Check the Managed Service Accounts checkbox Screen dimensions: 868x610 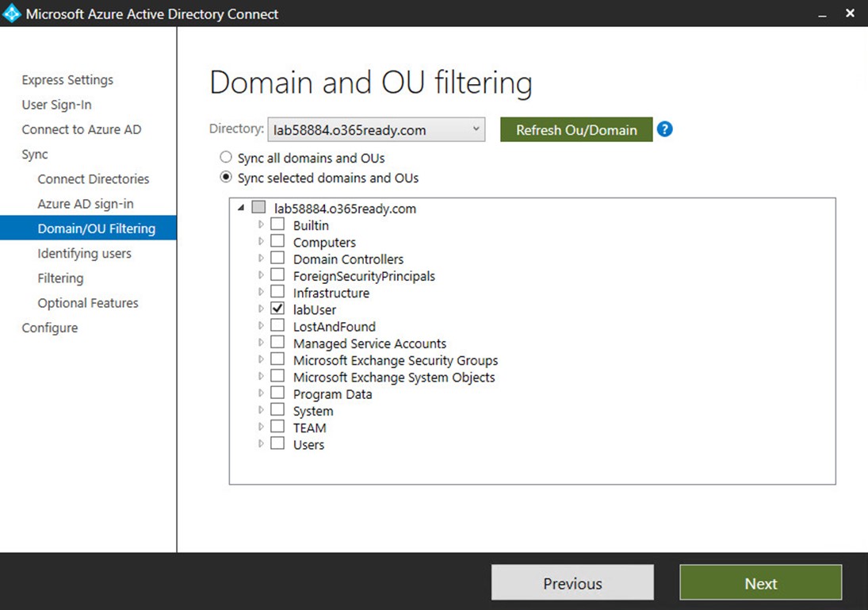pyautogui.click(x=277, y=343)
